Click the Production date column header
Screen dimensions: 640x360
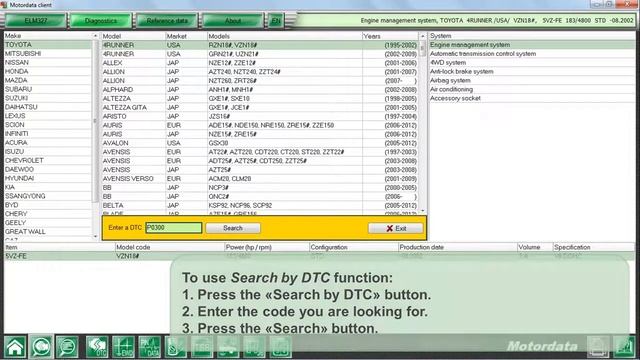tap(458, 247)
